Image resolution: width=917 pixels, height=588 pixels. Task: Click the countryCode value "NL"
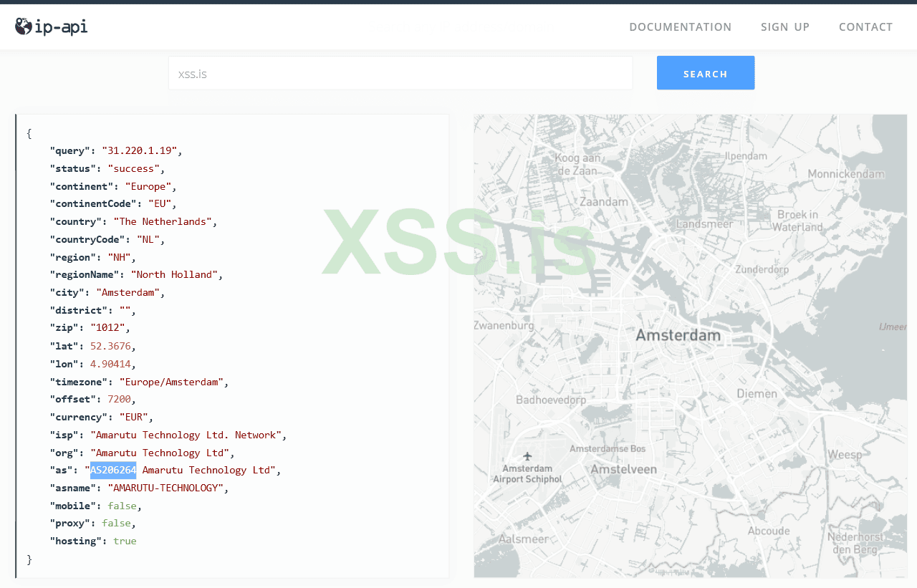tap(148, 239)
